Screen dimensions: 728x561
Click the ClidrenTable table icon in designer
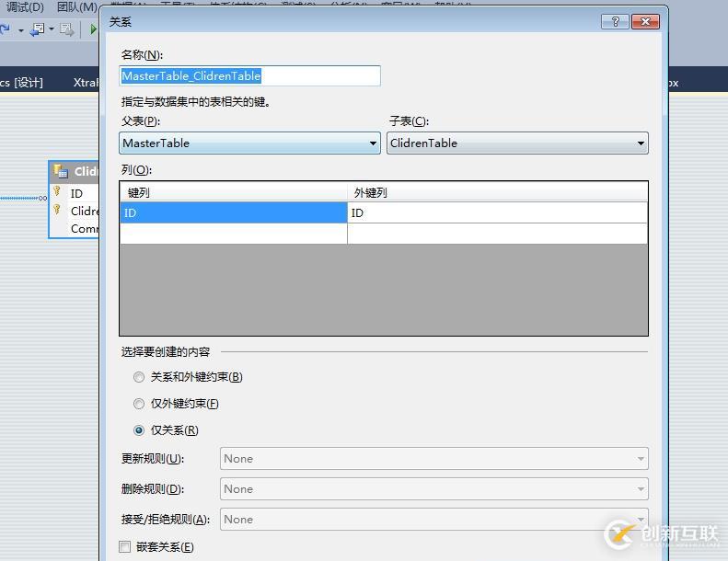(x=61, y=171)
